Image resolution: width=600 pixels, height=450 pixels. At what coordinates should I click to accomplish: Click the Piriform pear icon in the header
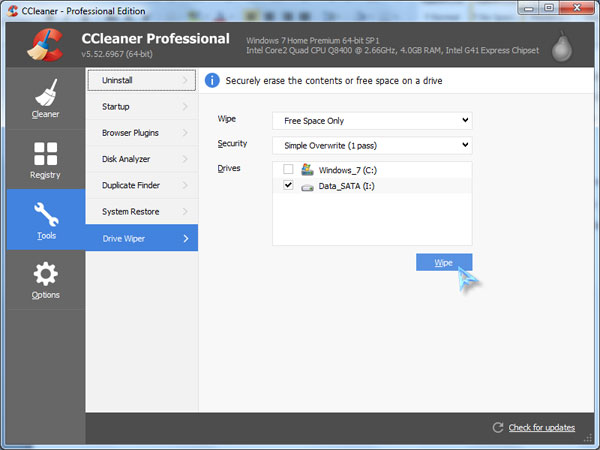tap(562, 47)
